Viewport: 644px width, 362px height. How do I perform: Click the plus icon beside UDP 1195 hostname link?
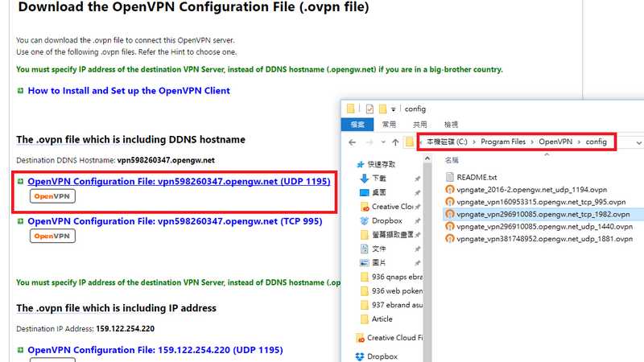point(20,182)
